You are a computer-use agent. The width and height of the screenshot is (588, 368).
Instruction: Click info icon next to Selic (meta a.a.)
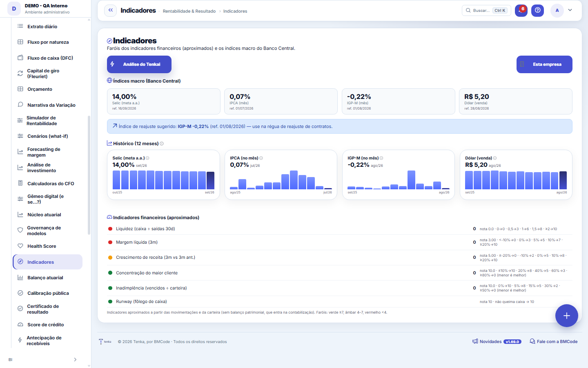(x=147, y=158)
